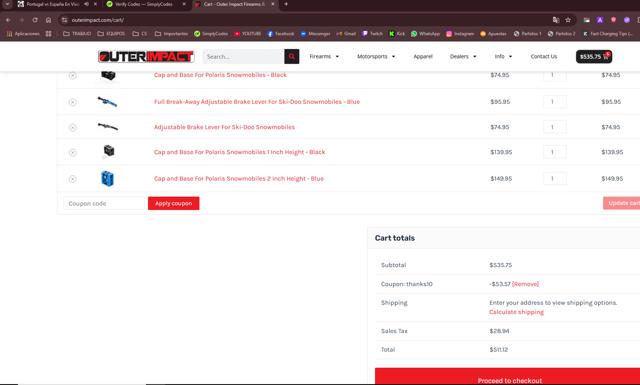Screen dimensions: 640x385
Task: Open the grid icon bookmark beside Aplicaciones
Action: pos(49,33)
